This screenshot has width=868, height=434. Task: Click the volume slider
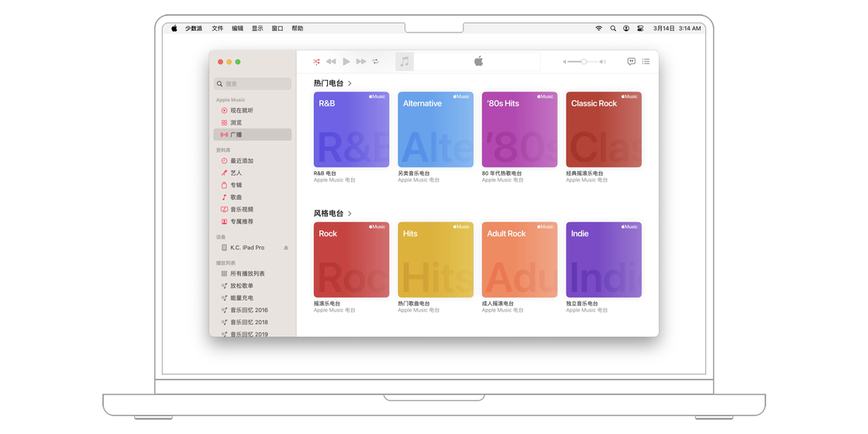click(x=584, y=61)
